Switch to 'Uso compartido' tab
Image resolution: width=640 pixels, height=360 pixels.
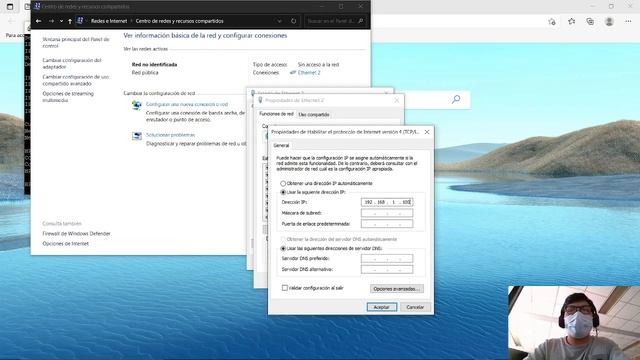pos(314,115)
